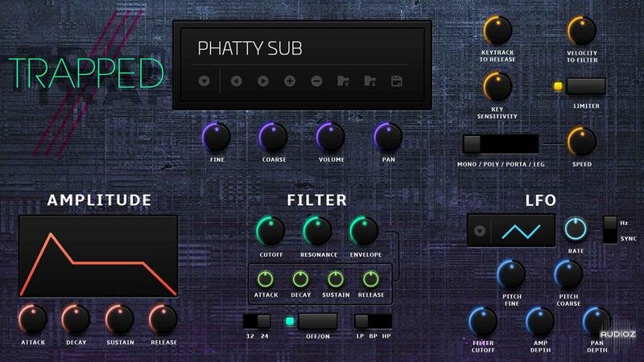The width and height of the screenshot is (644, 362).
Task: Click the Pan knob
Action: coord(388,138)
